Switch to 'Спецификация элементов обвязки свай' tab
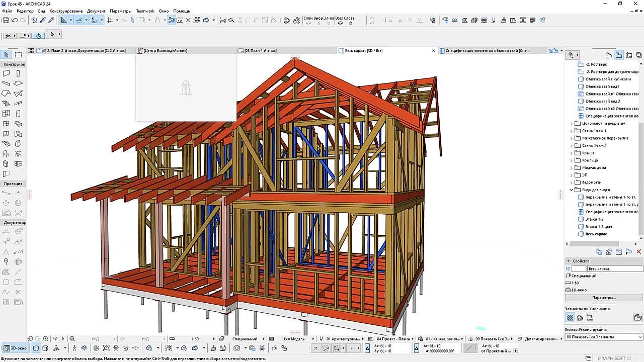Screen dimensions: 644x362 coord(487,51)
